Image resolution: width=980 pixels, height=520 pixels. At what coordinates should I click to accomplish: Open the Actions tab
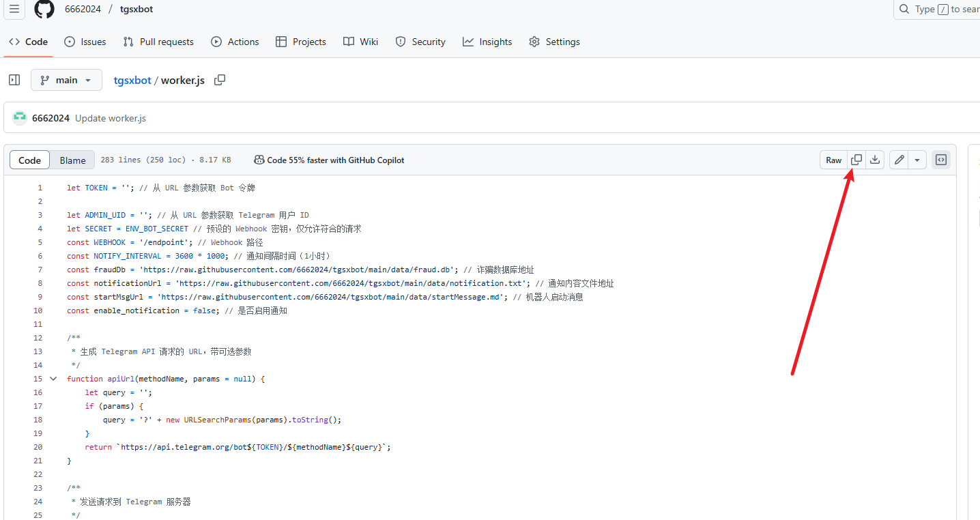(235, 42)
